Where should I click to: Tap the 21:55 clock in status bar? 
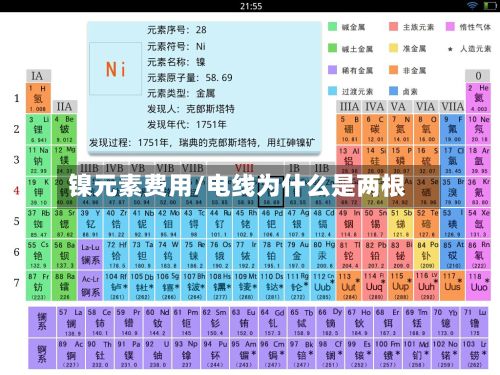251,6
